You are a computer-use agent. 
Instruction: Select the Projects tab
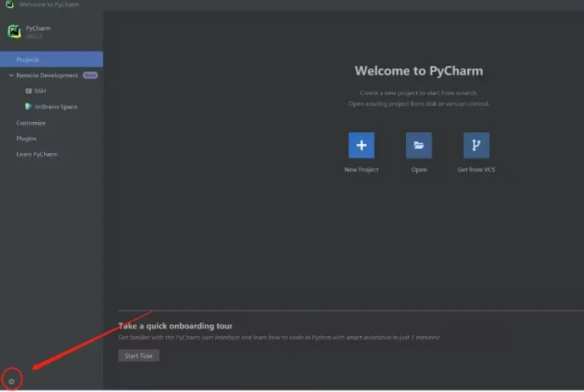pyautogui.click(x=52, y=59)
